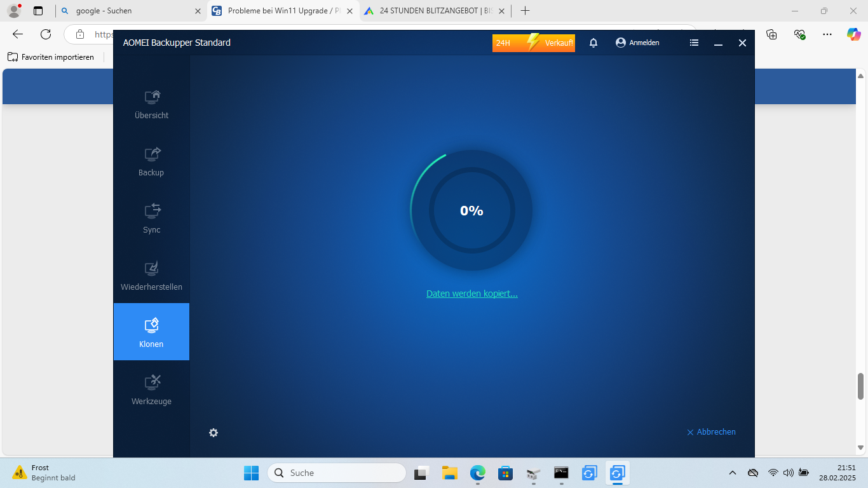Image resolution: width=868 pixels, height=488 pixels.
Task: Close the AOMEI Backupper window
Action: [742, 43]
